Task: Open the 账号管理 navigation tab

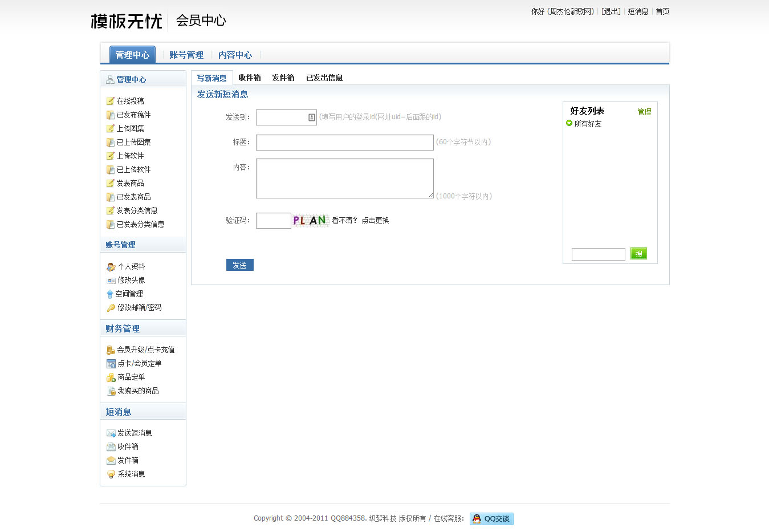Action: tap(186, 55)
